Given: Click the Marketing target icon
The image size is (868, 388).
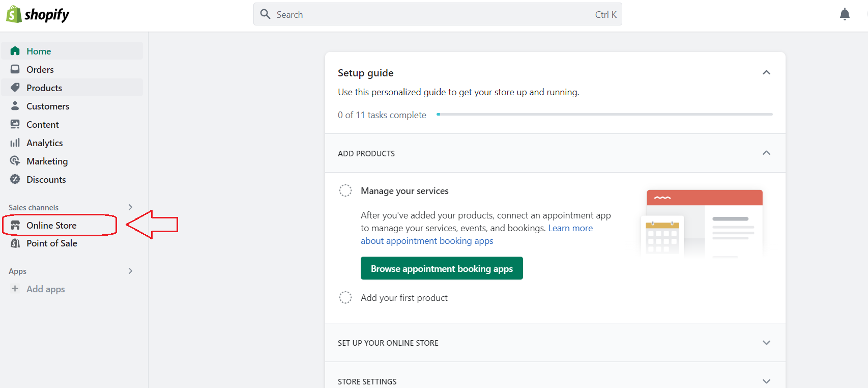Looking at the screenshot, I should tap(15, 161).
